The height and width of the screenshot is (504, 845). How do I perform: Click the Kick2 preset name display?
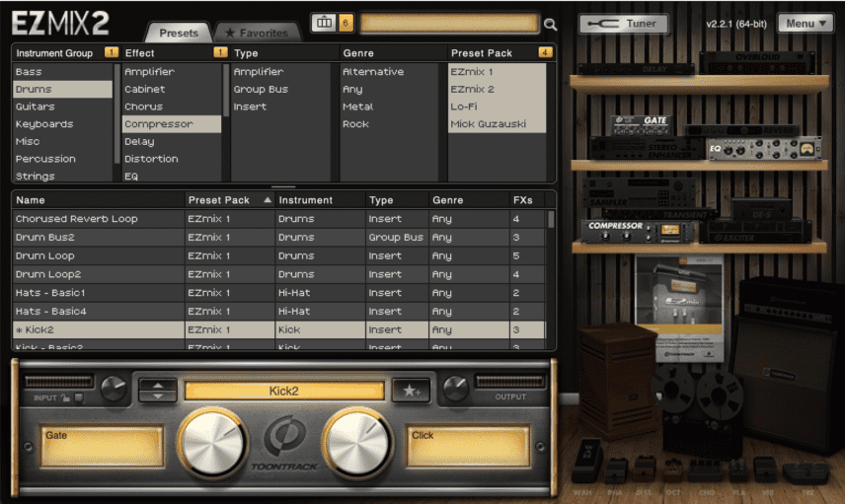[284, 391]
